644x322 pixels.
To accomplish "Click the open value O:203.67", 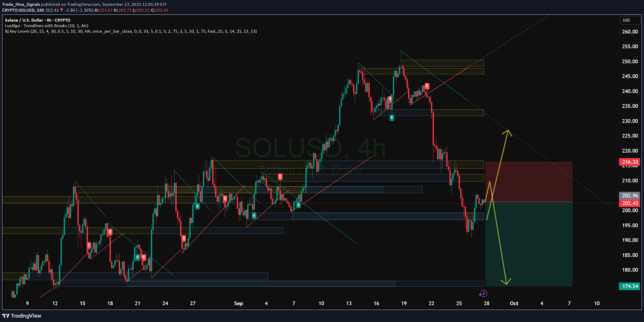I will click(x=103, y=10).
